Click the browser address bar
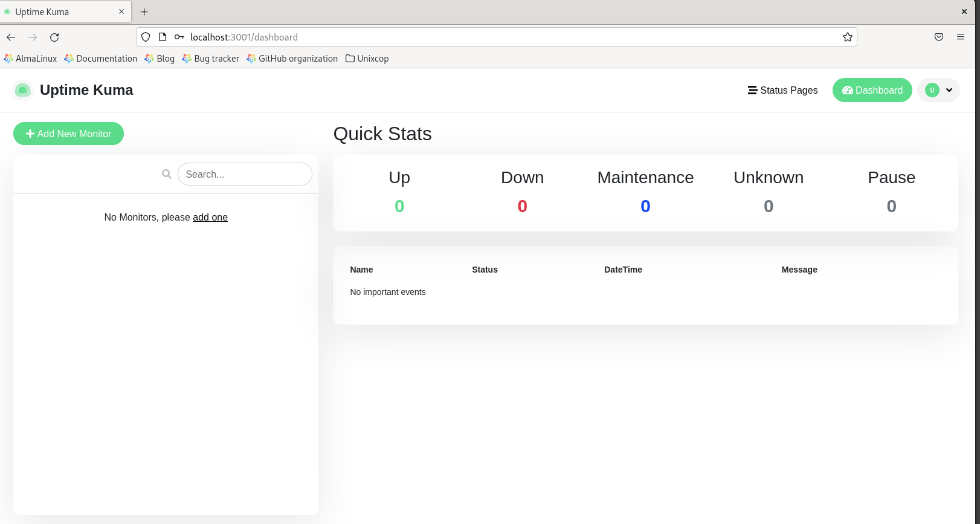Viewport: 980px width, 524px height. pos(495,37)
